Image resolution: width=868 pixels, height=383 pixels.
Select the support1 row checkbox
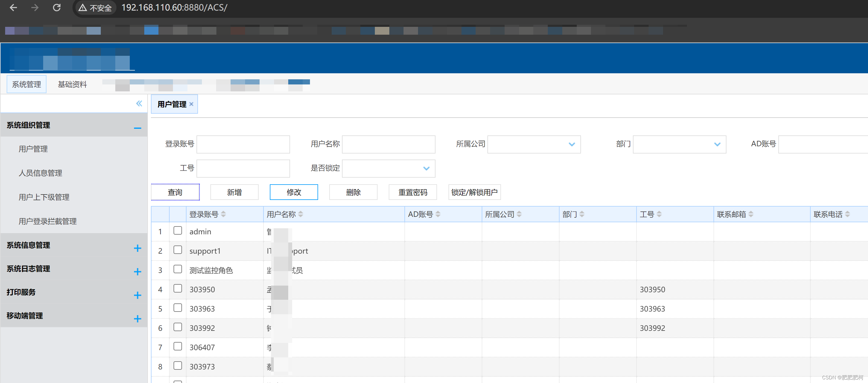click(177, 250)
